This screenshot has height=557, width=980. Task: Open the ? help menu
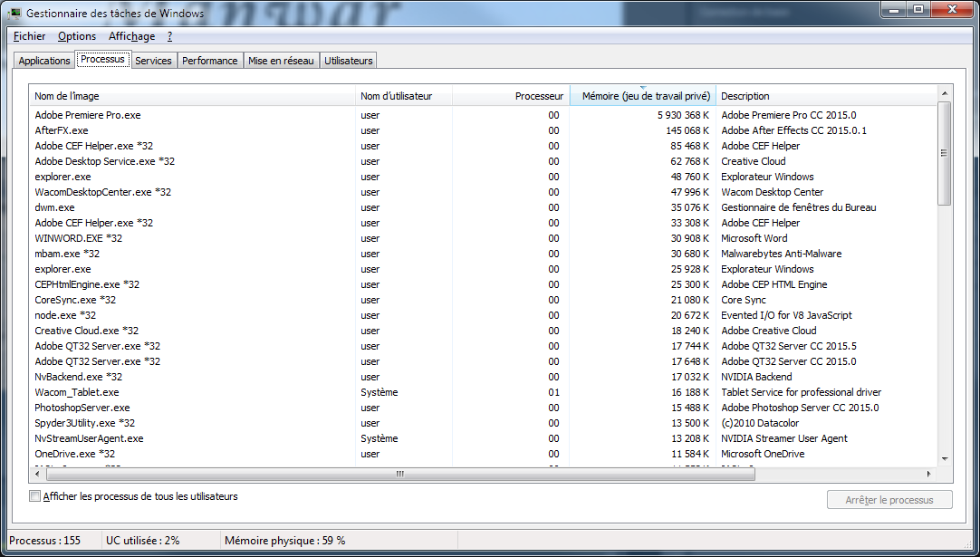pyautogui.click(x=170, y=36)
